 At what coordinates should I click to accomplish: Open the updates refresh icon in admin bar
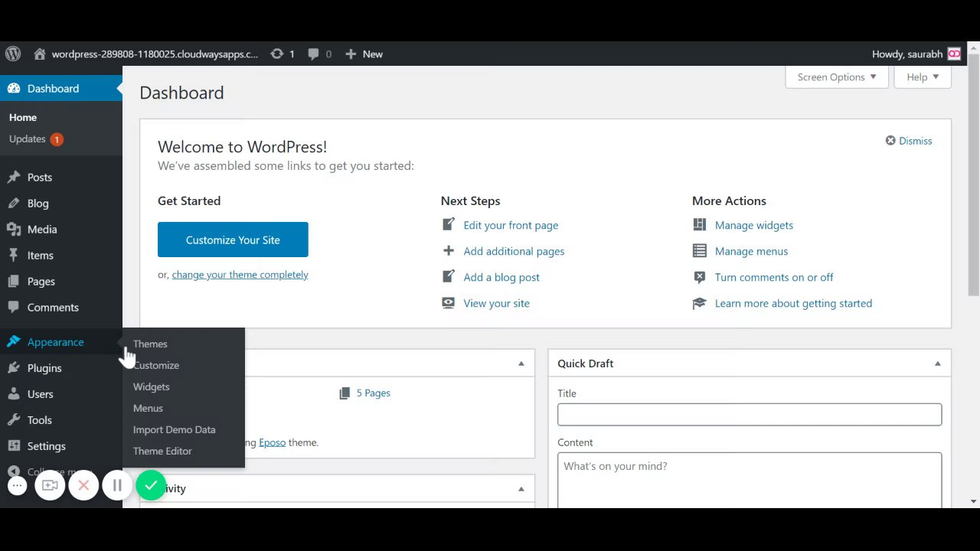277,54
